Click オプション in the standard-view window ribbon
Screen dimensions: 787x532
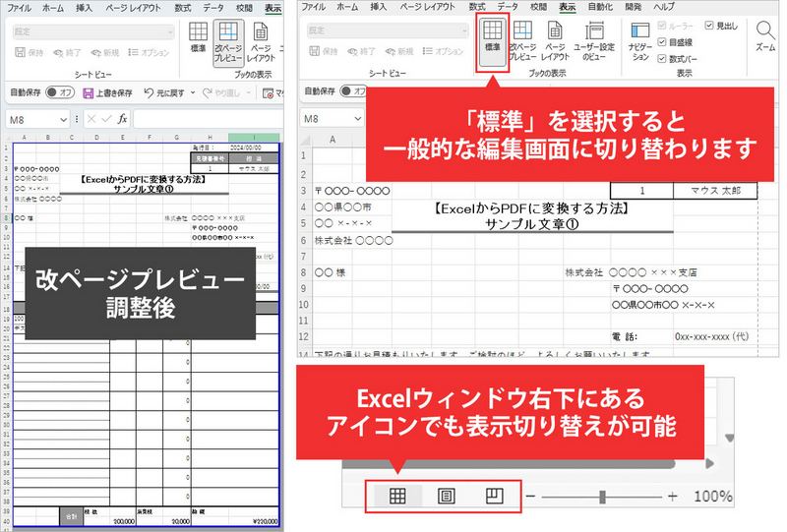(443, 51)
